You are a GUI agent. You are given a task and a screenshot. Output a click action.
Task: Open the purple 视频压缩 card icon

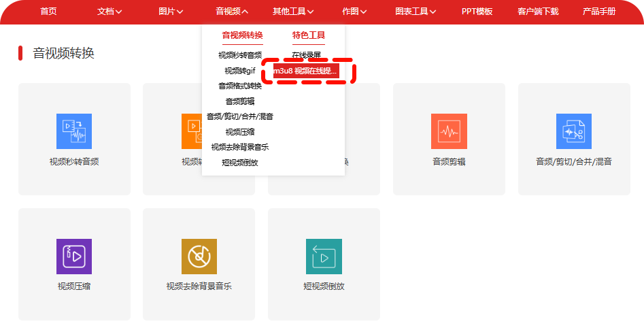pyautogui.click(x=73, y=257)
